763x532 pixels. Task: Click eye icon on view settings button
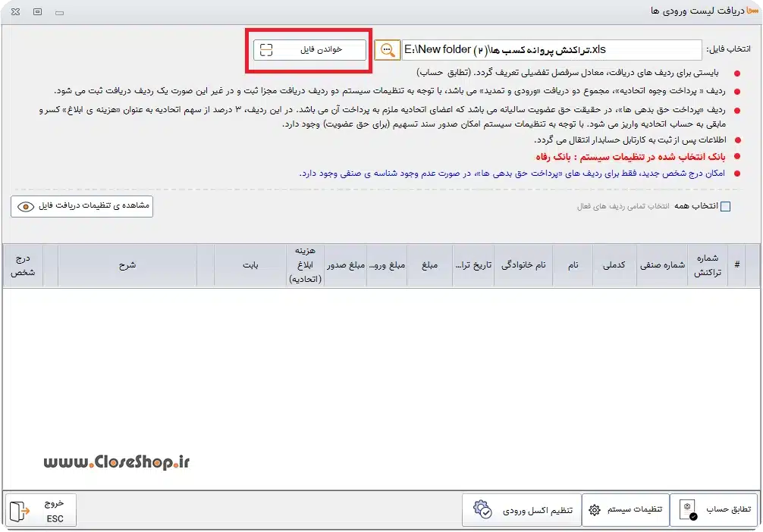tap(25, 207)
